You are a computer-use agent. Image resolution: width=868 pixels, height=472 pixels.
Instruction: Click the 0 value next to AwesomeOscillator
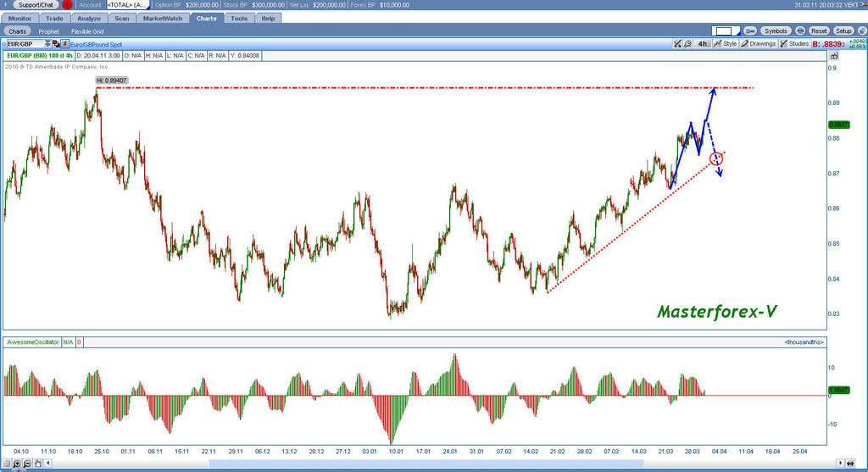79,342
